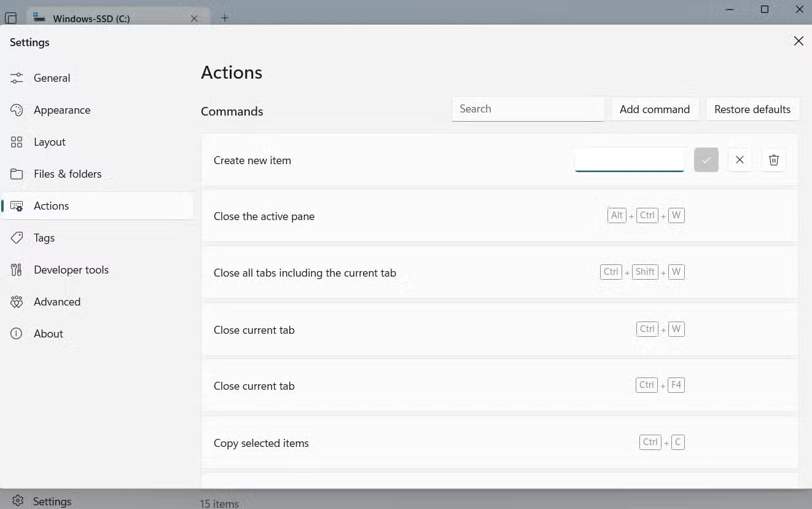Focus the commands Search field

528,109
